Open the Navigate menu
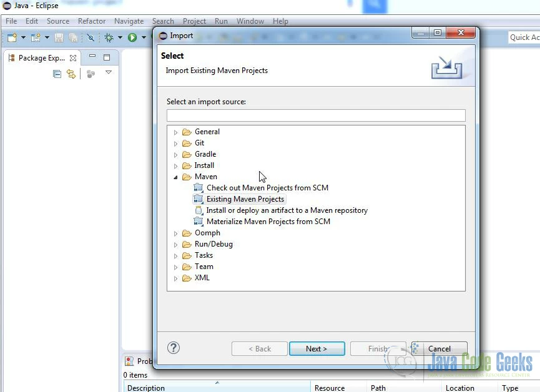540x392 pixels. (x=129, y=21)
